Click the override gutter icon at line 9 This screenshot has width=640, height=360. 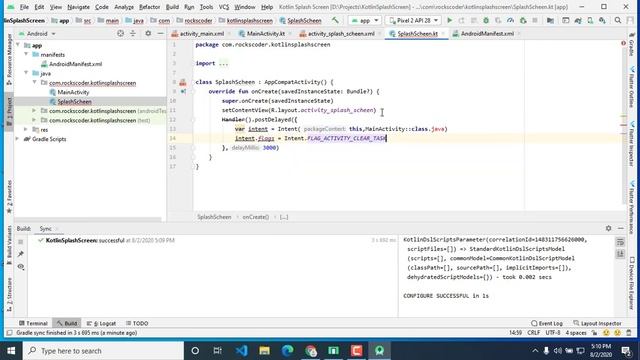coord(183,91)
